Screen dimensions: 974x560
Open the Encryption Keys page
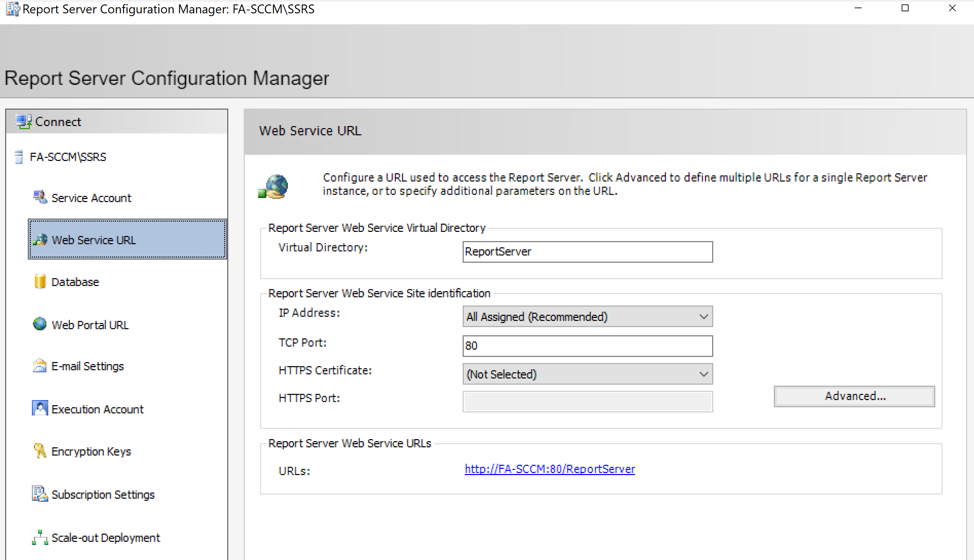pyautogui.click(x=91, y=451)
